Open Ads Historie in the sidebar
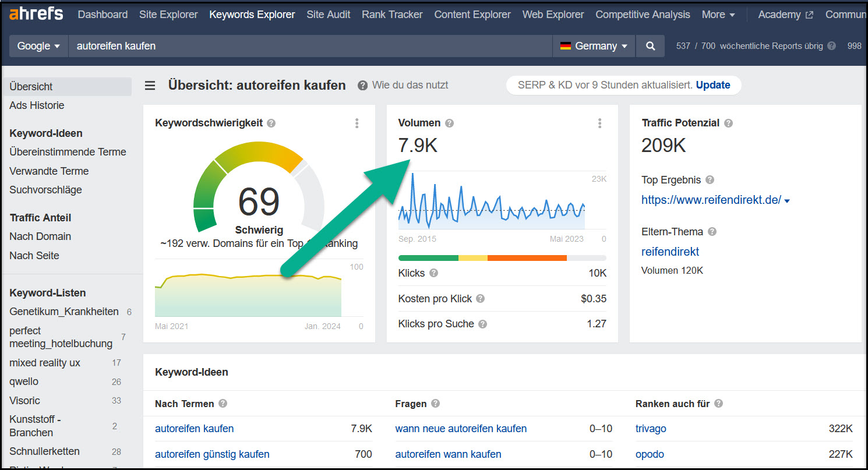868x470 pixels. pyautogui.click(x=37, y=105)
